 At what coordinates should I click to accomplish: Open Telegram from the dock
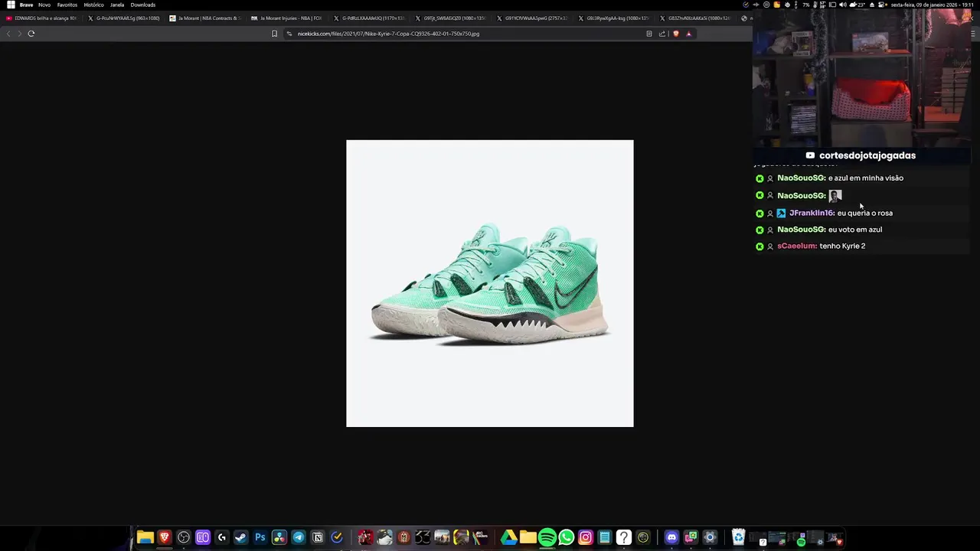298,537
